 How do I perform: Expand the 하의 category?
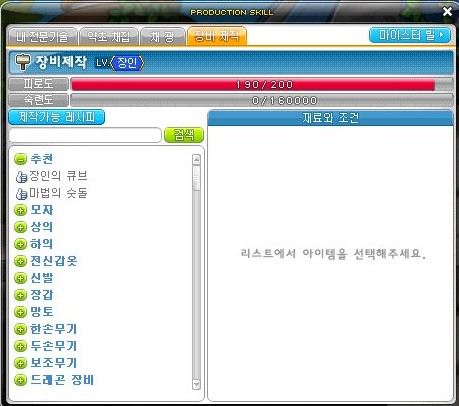point(20,244)
